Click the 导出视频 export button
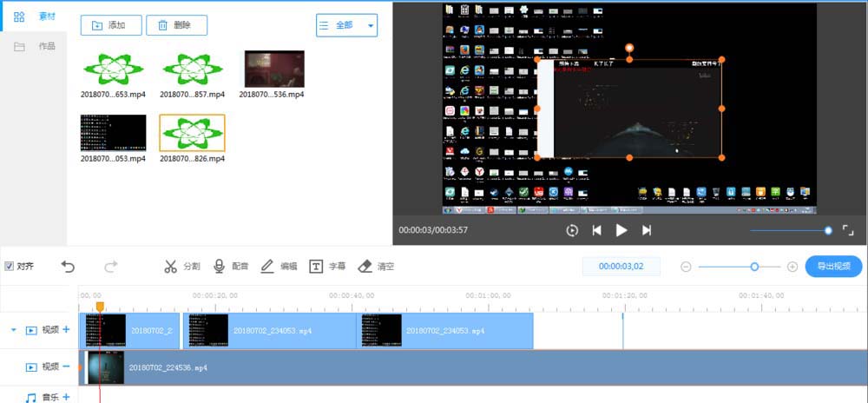 (x=833, y=267)
